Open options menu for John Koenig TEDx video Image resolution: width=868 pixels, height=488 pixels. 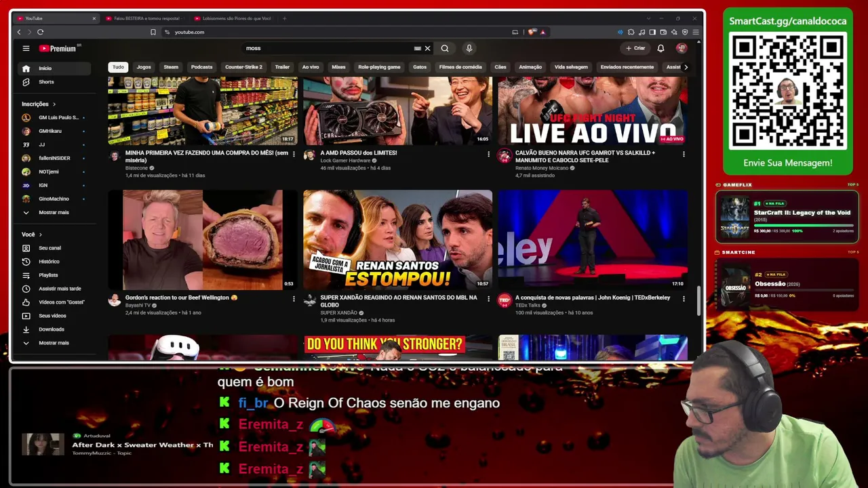[x=684, y=299]
